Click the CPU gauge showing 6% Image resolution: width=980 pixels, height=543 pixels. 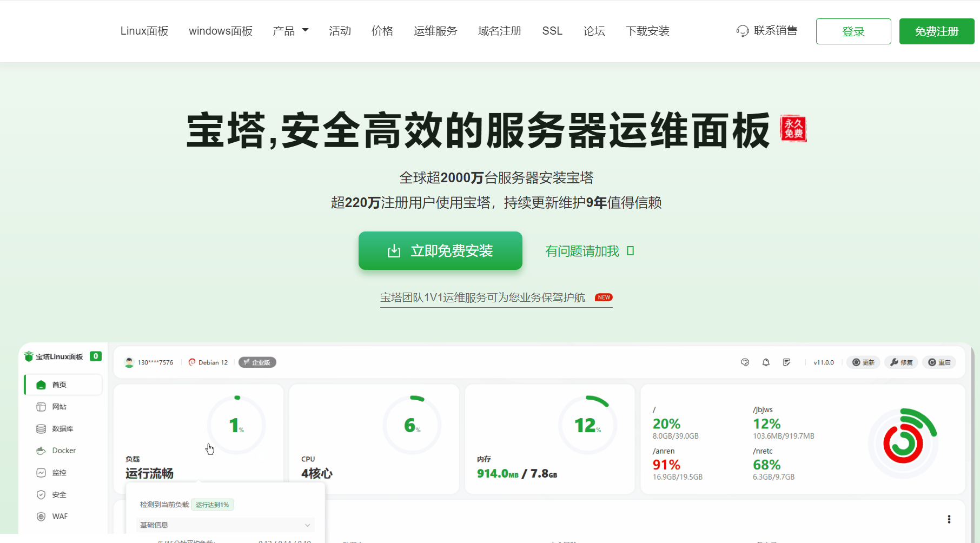[x=412, y=425]
